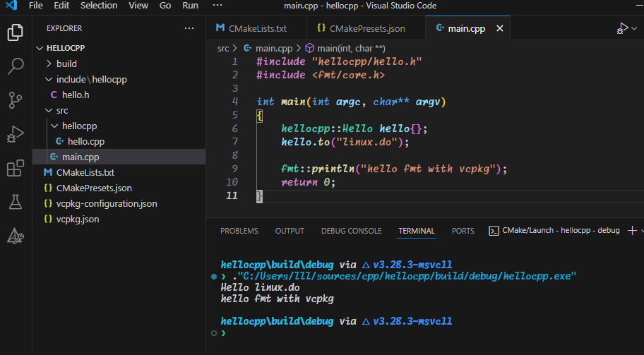Open the Extensions view icon
This screenshot has width=644, height=355.
pos(16,168)
